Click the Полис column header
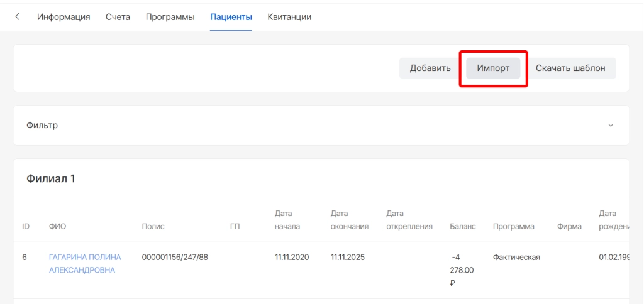Screen dimensions: 644x304 (153, 226)
